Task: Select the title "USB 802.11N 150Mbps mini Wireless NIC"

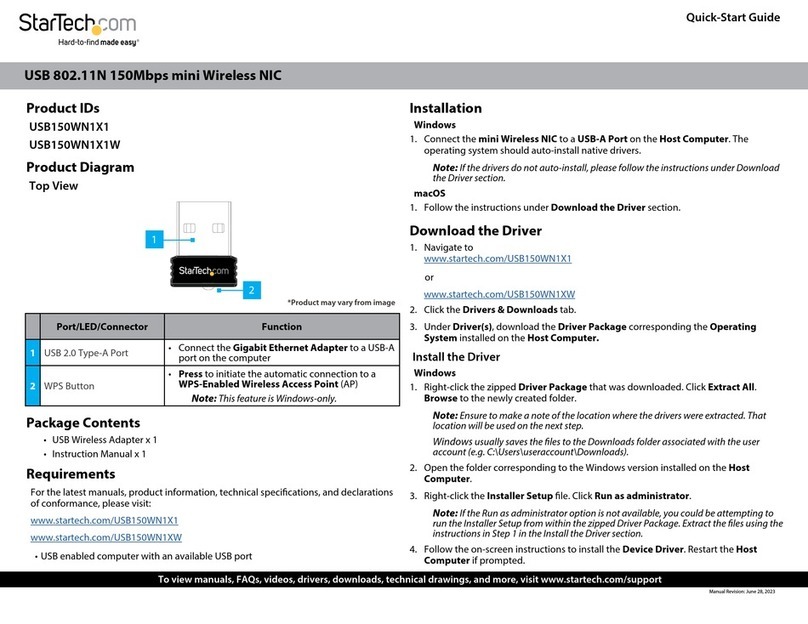Action: pos(153,75)
